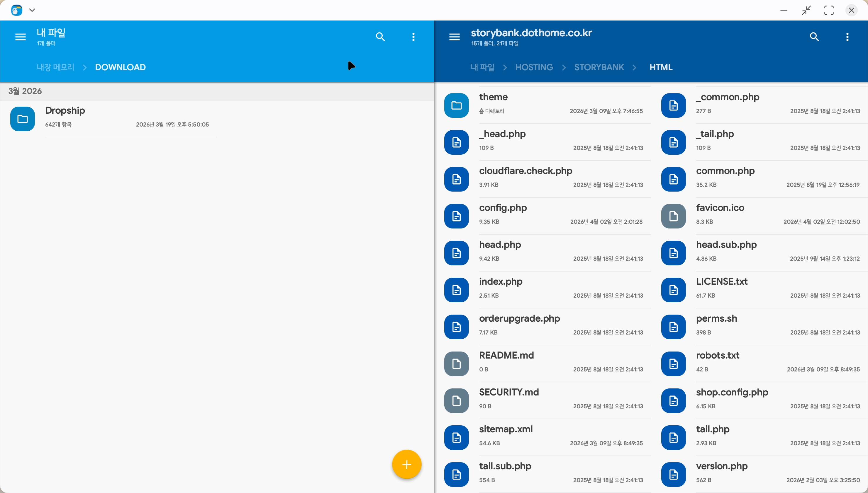The image size is (868, 493).
Task: Go to 내 파일 breadcrumb in right pane
Action: tap(482, 67)
